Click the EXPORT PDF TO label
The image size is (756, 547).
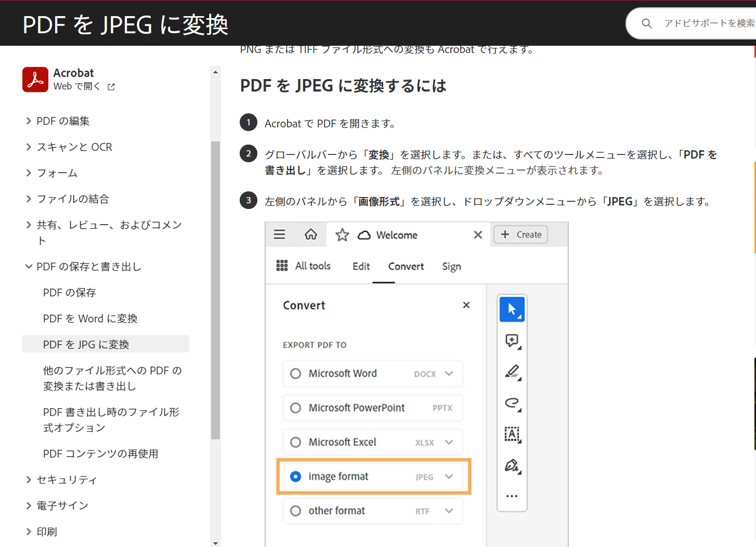point(315,345)
